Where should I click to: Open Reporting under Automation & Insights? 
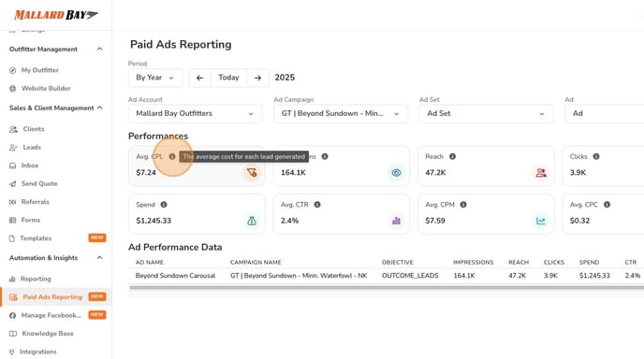tap(36, 279)
